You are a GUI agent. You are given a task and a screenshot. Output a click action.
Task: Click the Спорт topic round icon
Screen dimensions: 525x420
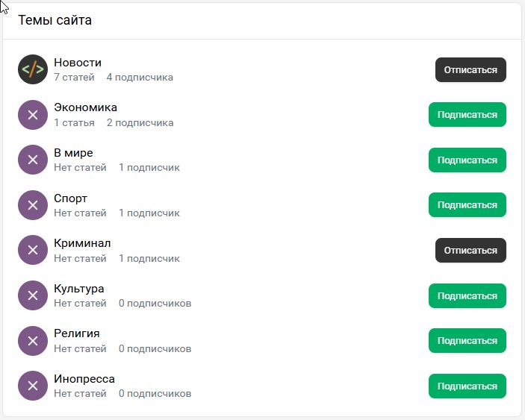click(33, 205)
